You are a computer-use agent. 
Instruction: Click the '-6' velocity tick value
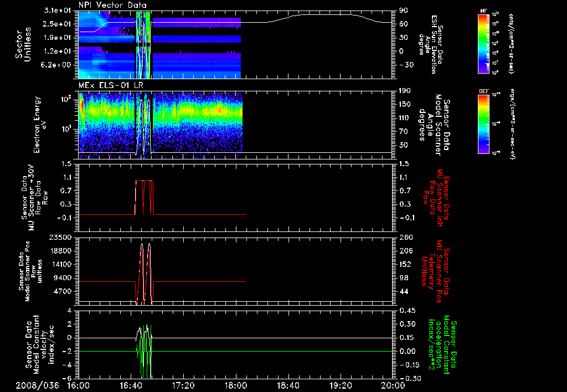click(68, 378)
